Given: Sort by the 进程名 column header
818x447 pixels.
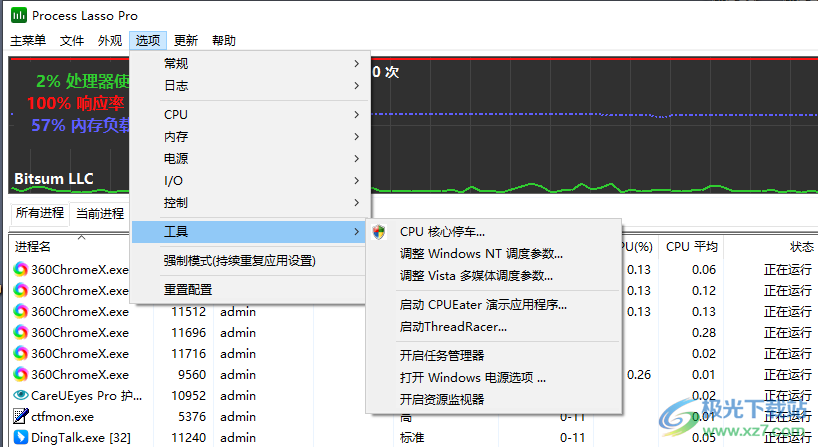Looking at the screenshot, I should (x=33, y=247).
